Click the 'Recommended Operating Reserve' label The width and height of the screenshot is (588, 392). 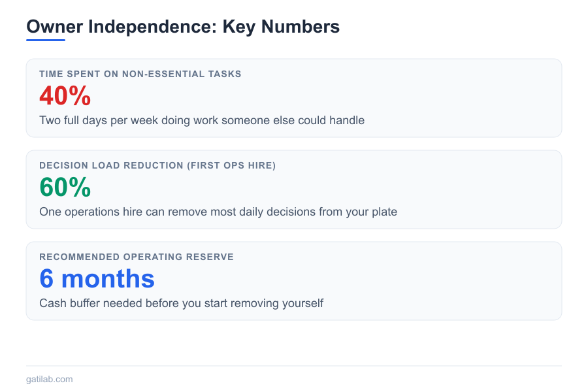pyautogui.click(x=136, y=257)
